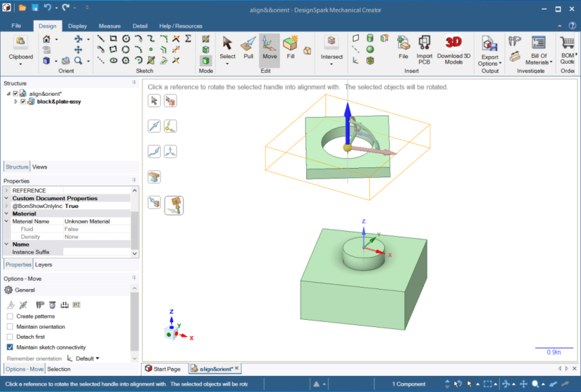This screenshot has height=392, width=581.
Task: Expand the block&plate-assy tree node
Action: click(15, 101)
